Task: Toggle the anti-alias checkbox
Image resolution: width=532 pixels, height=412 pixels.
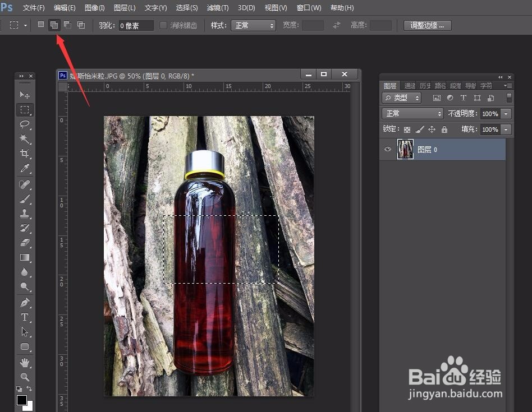Action: coord(163,25)
